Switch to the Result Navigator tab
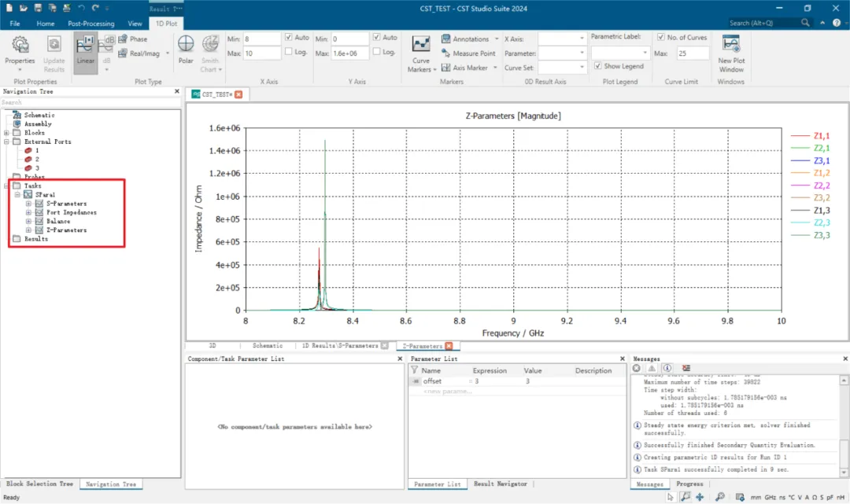 [500, 484]
